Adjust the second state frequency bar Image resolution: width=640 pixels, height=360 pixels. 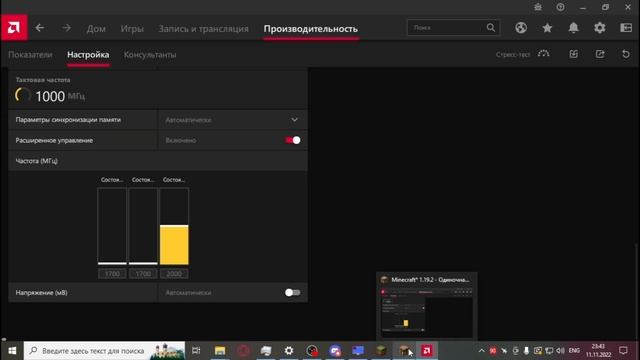tap(143, 226)
